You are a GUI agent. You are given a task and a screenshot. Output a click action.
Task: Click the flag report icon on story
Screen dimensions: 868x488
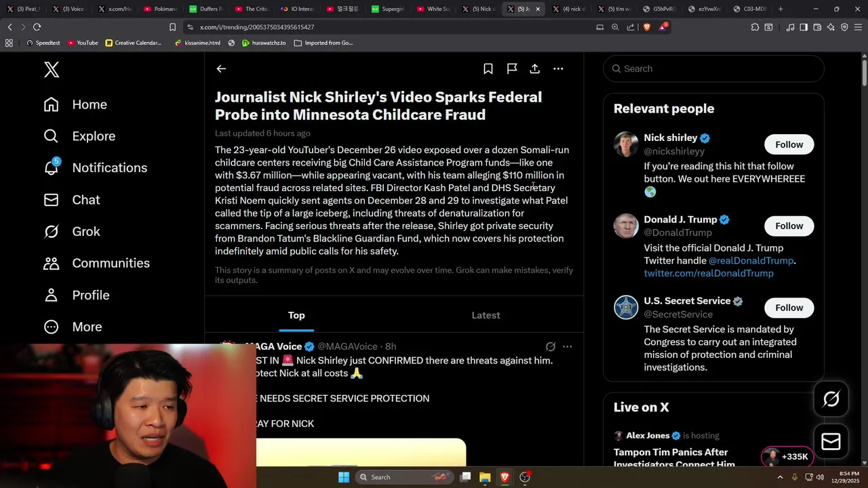512,68
